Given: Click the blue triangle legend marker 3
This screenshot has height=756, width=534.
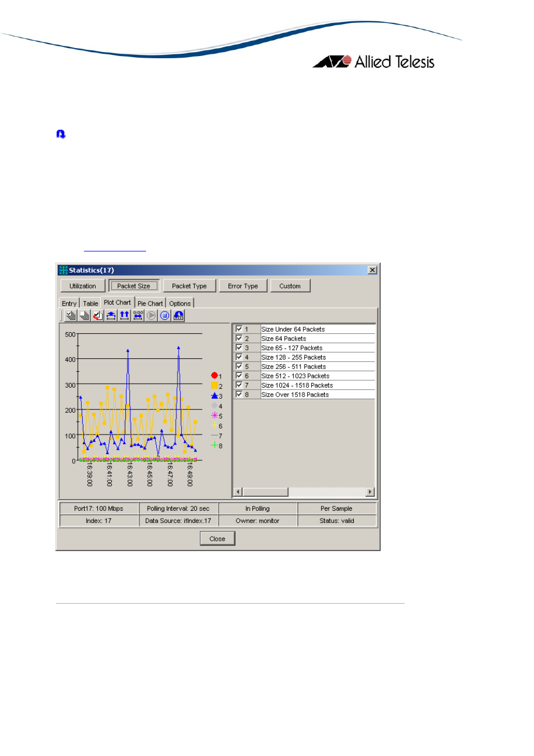Looking at the screenshot, I should [x=214, y=396].
